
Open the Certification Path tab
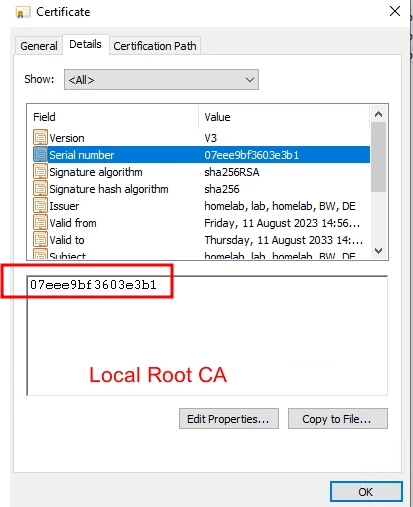point(155,46)
